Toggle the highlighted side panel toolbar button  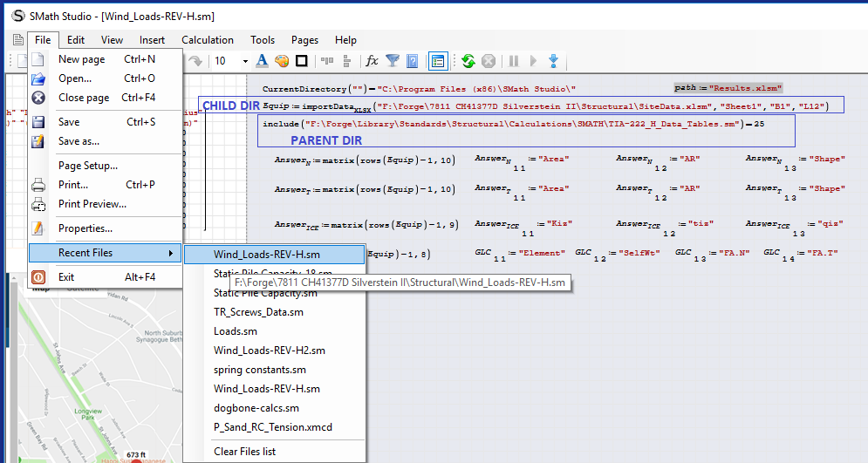pos(438,61)
